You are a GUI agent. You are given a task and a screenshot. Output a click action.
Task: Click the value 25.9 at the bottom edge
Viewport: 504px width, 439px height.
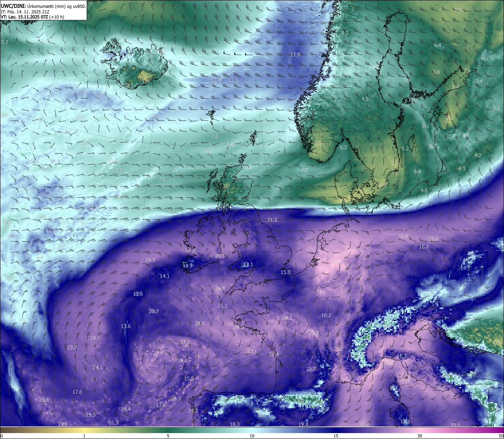point(364,424)
